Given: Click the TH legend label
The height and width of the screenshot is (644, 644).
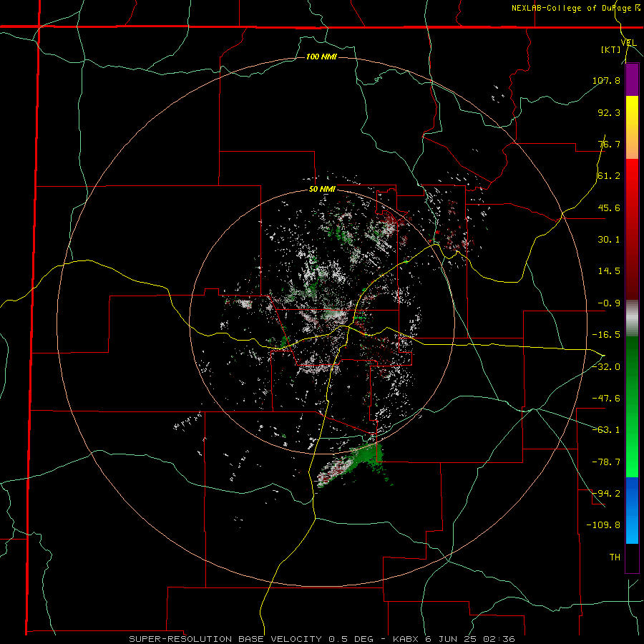Looking at the screenshot, I should point(615,557).
